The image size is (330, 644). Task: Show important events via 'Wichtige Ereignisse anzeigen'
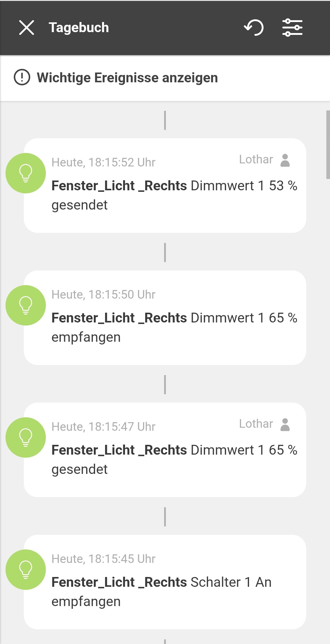pos(127,78)
